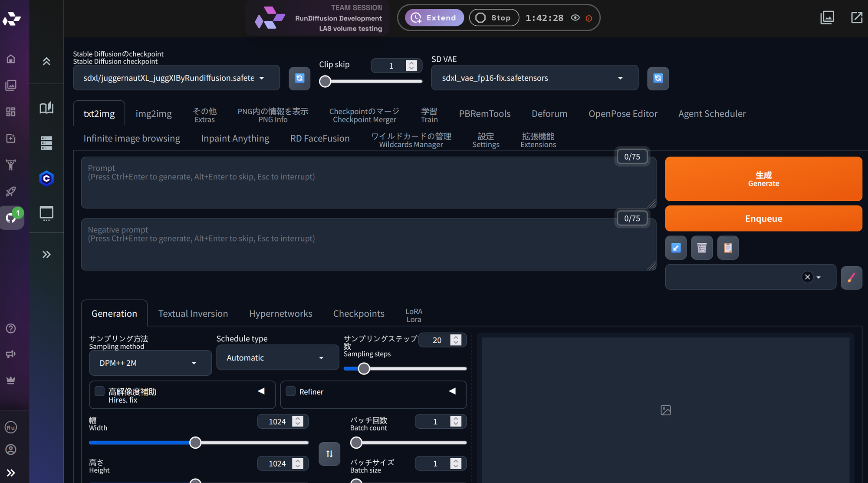Open the Textual Inversion tab

point(193,314)
